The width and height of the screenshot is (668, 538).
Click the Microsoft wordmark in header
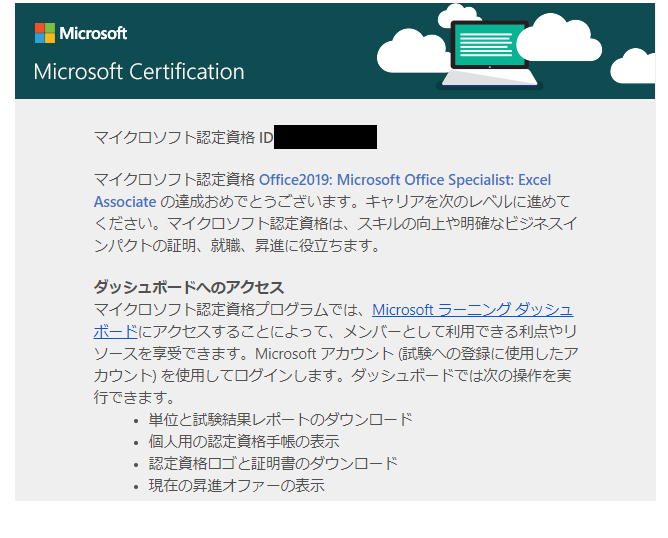pos(93,33)
